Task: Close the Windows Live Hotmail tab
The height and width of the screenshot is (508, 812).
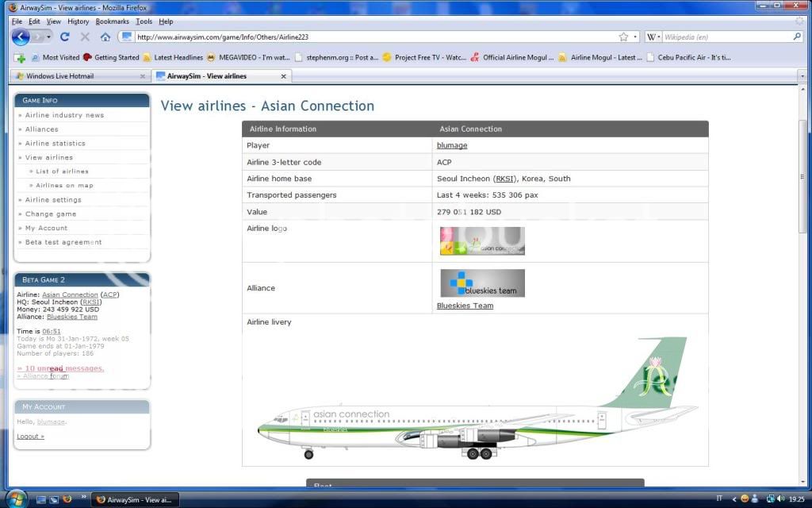Action: (x=143, y=76)
